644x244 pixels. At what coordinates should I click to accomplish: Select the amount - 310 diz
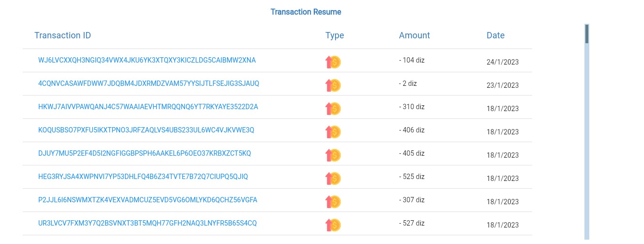coord(412,107)
